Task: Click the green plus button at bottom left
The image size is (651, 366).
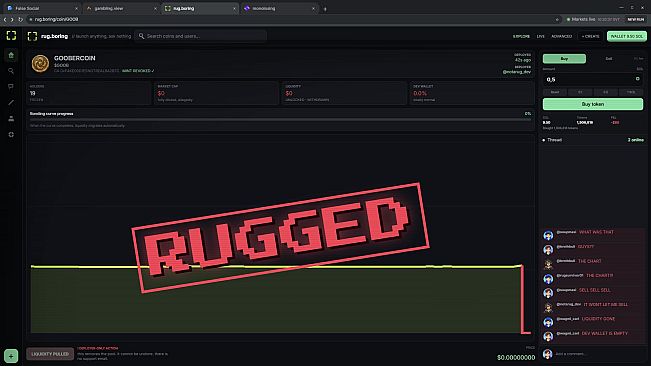Action: pyautogui.click(x=11, y=356)
